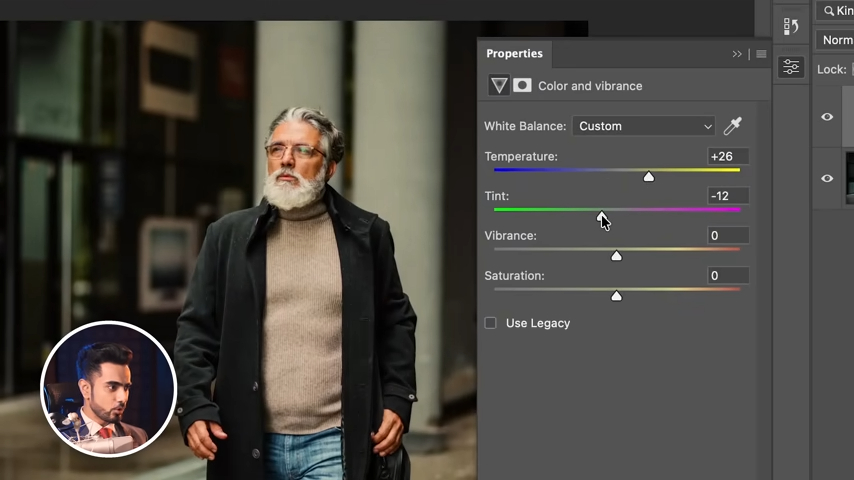Click the Temperature slider handle
This screenshot has width=854, height=480.
pyautogui.click(x=649, y=177)
